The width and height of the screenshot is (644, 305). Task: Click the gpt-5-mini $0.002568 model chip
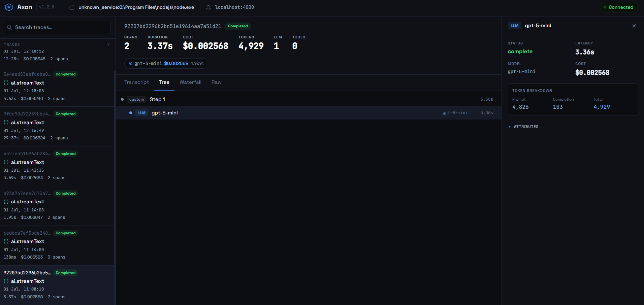[166, 63]
